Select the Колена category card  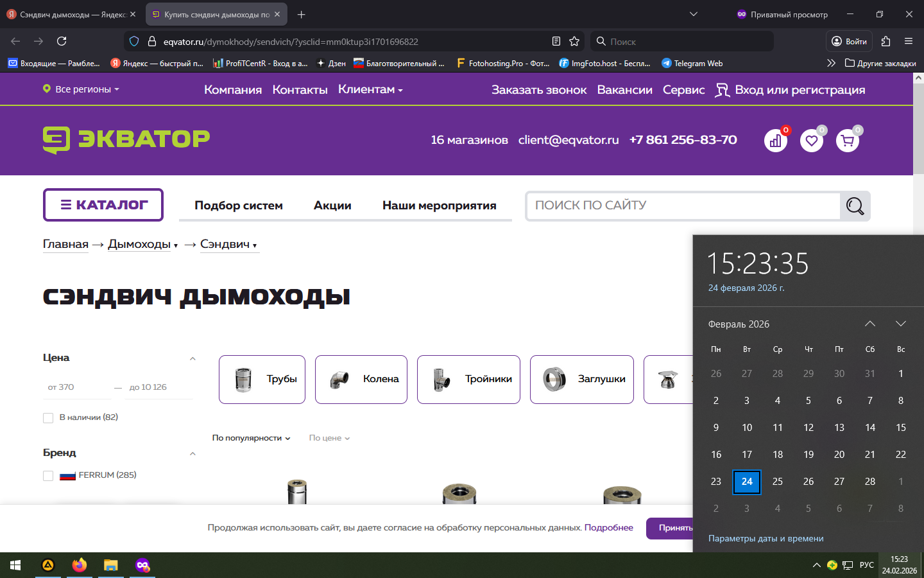(x=361, y=380)
